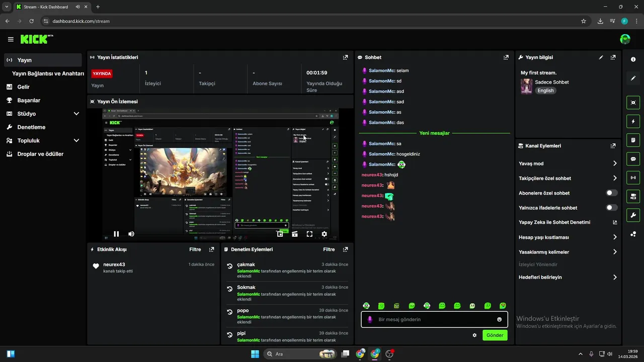Toggle channel actions icon in right toolbar
The image size is (644, 362).
click(x=633, y=196)
